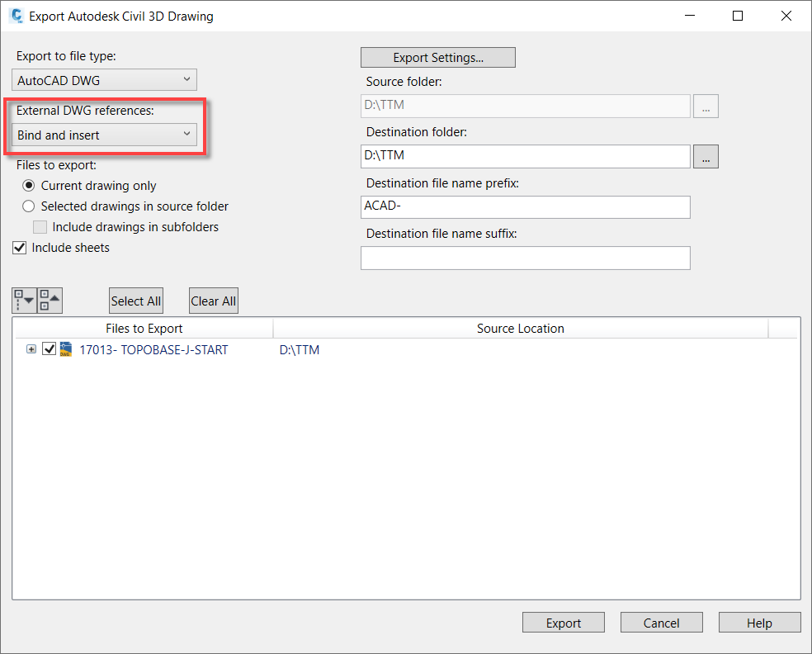
Task: Click the Export button
Action: (563, 622)
